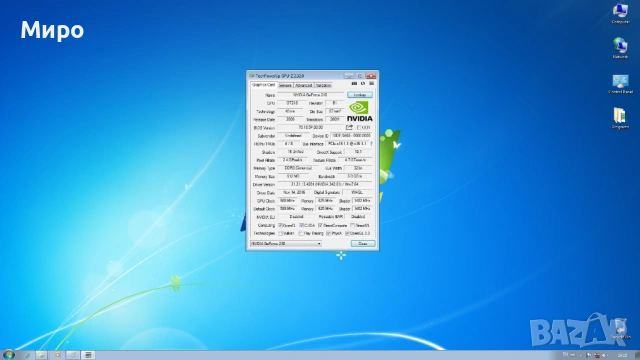Click the Bus Width value field
Image resolution: width=640 pixels, height=360 pixels.
(358, 168)
